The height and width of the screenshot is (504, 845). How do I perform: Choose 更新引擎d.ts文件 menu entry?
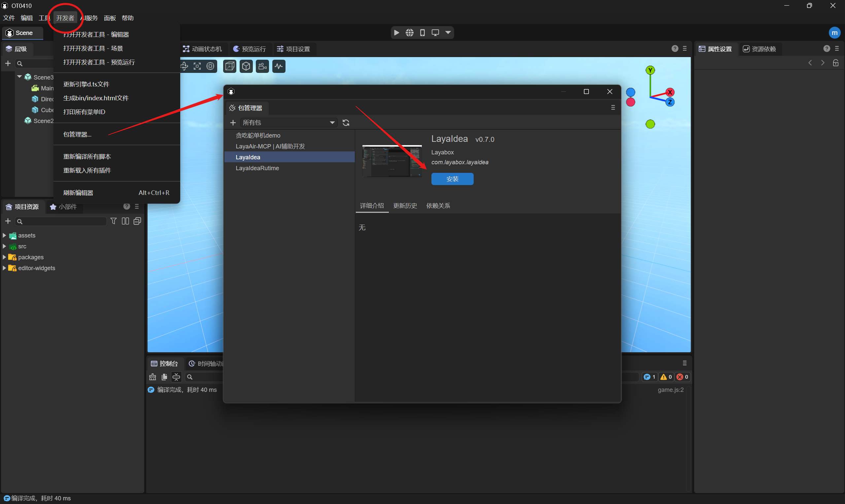[x=117, y=84]
